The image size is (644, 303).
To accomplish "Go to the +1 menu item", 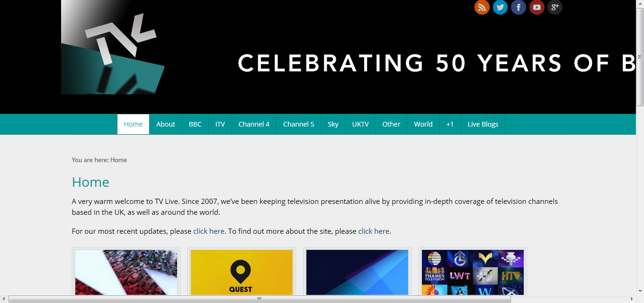I will point(450,124).
